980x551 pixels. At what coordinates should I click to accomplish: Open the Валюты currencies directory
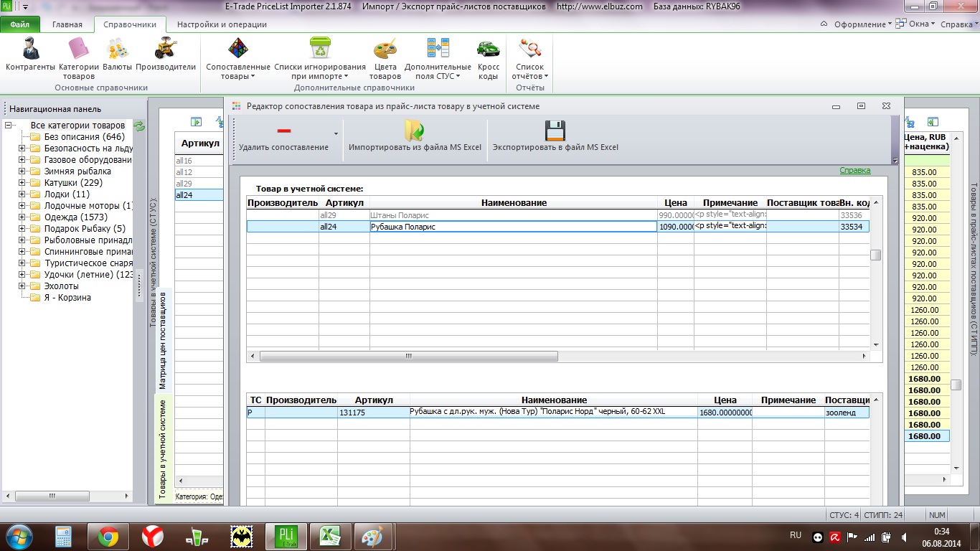tap(117, 55)
